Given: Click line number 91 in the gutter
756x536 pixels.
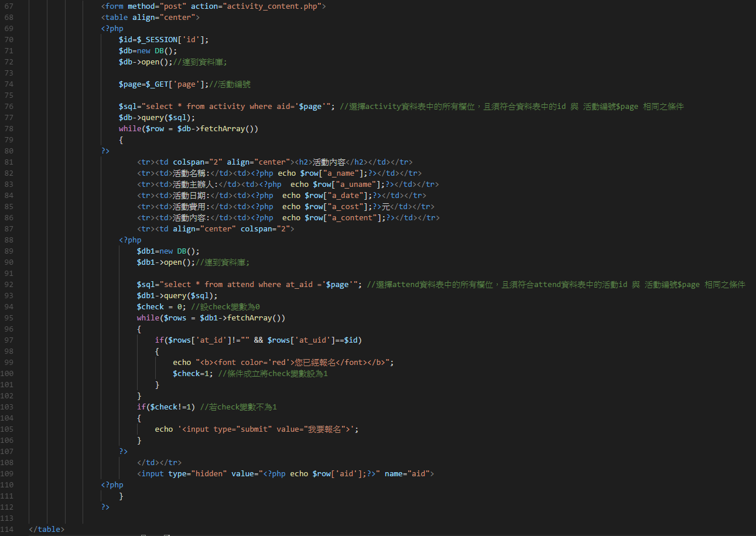Looking at the screenshot, I should 9,273.
